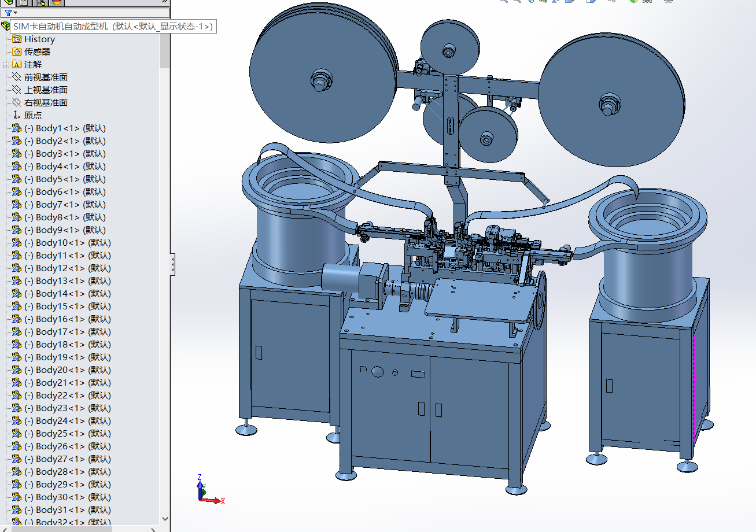
Task: Select Body10<1> in the feature tree
Action: click(x=67, y=243)
